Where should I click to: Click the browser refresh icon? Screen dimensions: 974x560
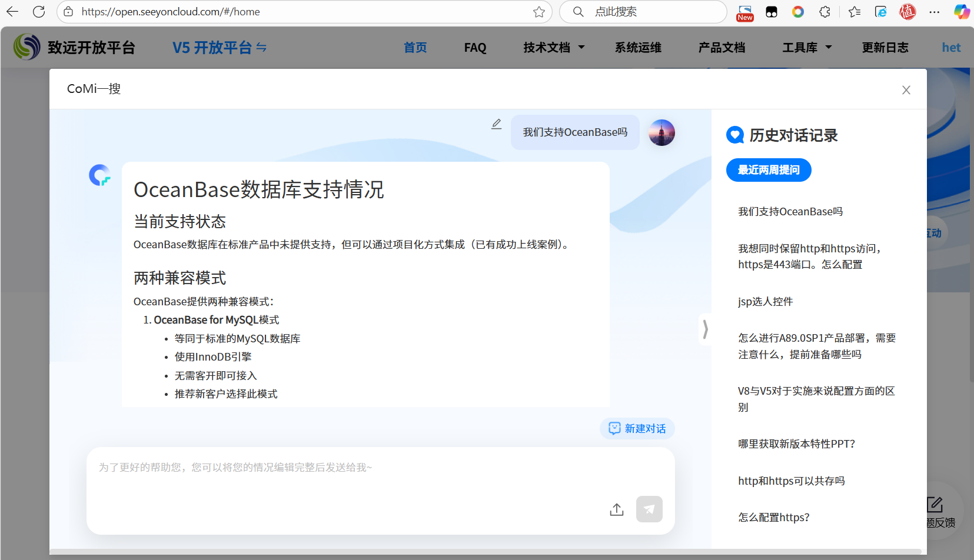[x=39, y=12]
